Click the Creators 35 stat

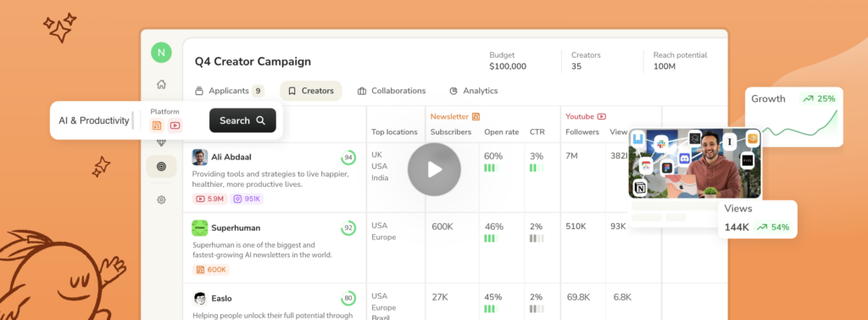click(x=586, y=61)
